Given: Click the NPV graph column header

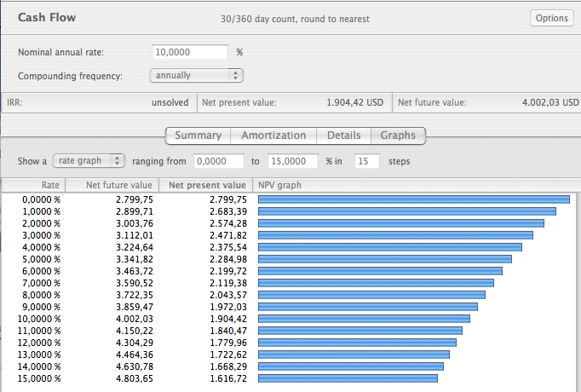Looking at the screenshot, I should click(x=279, y=185).
